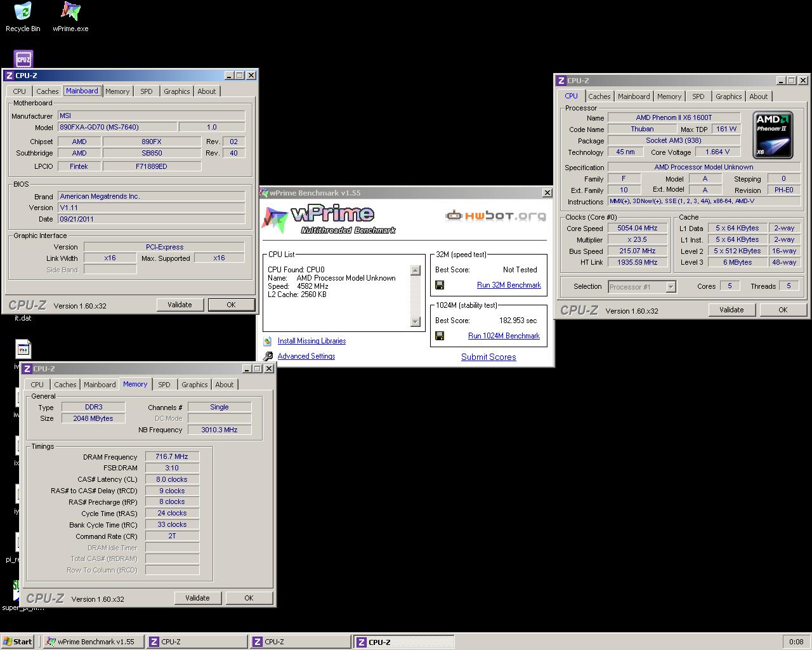Open About tab in processor CPU-Z window
Viewport: 812px width, 650px height.
pos(759,96)
